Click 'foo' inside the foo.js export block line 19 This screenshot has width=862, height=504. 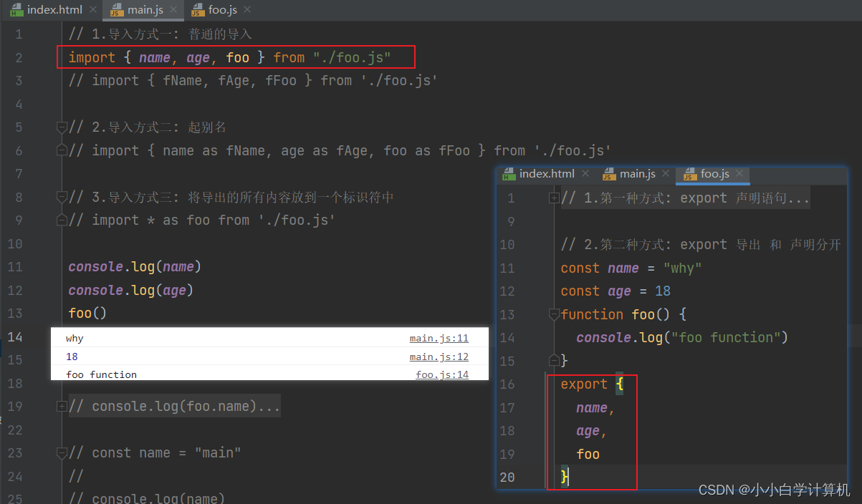[588, 454]
